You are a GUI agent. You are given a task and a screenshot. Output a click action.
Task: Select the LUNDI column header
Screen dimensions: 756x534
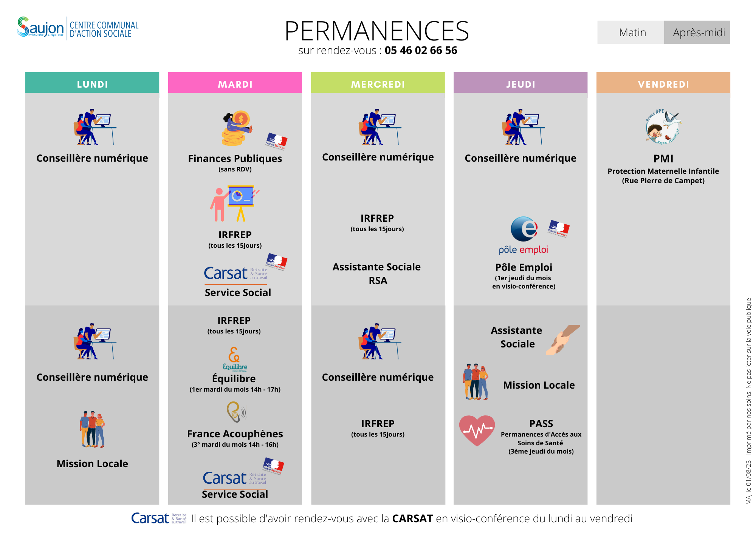pyautogui.click(x=92, y=84)
